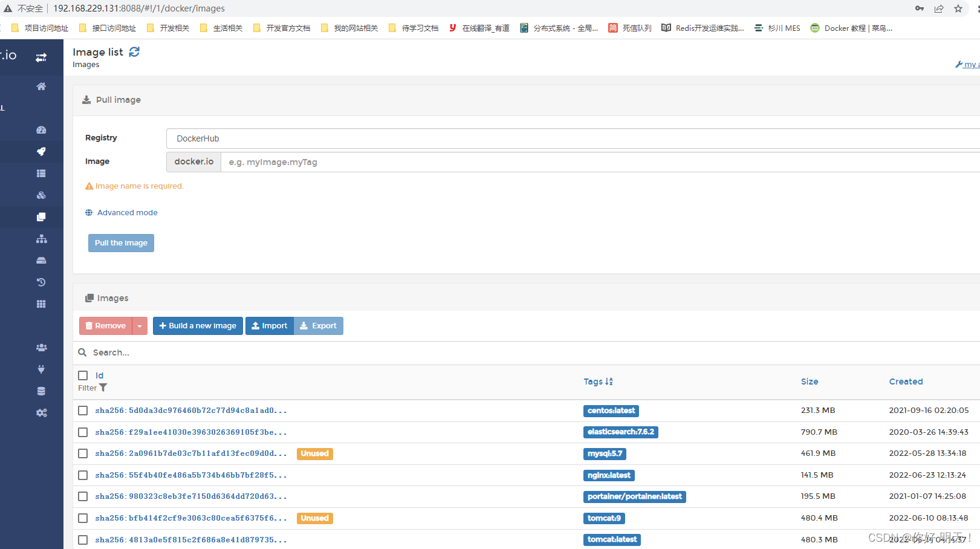Sort by the Id column header

point(99,375)
